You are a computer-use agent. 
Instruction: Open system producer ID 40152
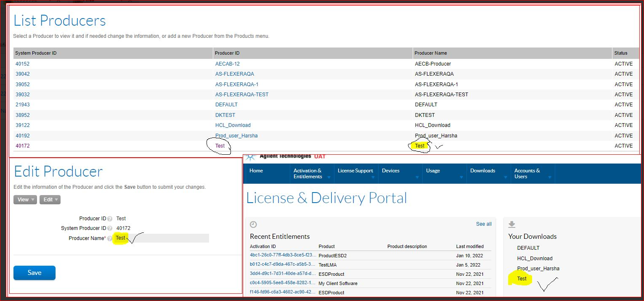[x=23, y=64]
